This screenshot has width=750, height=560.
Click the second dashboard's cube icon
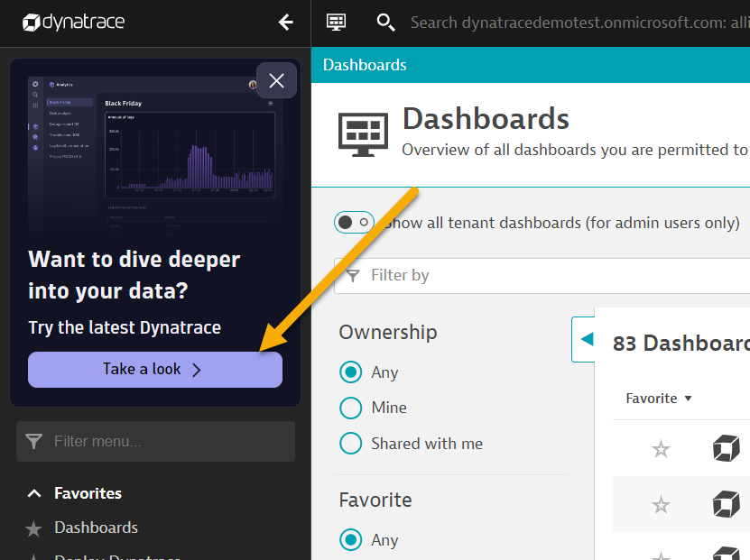click(726, 505)
